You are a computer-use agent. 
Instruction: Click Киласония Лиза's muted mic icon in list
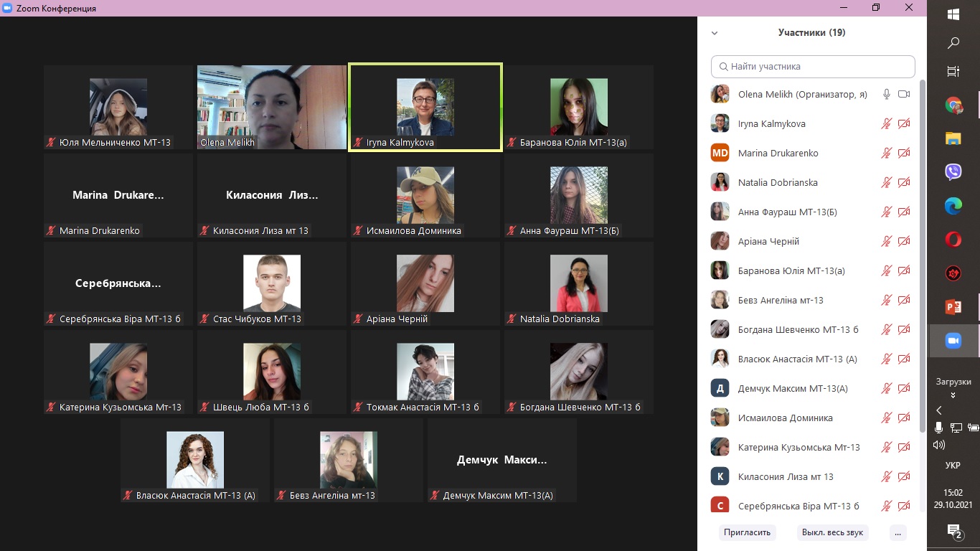point(887,476)
